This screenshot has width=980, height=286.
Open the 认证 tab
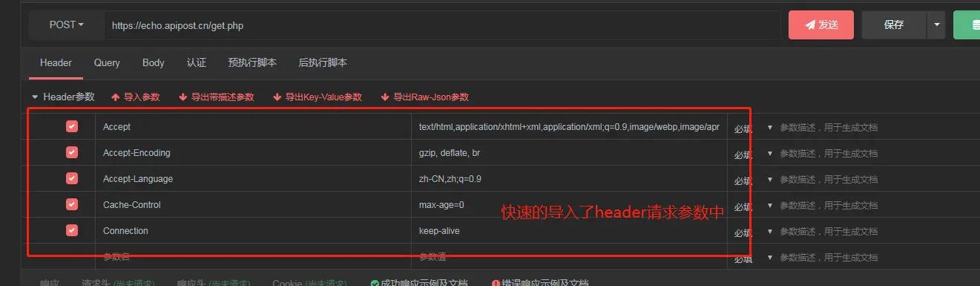197,63
